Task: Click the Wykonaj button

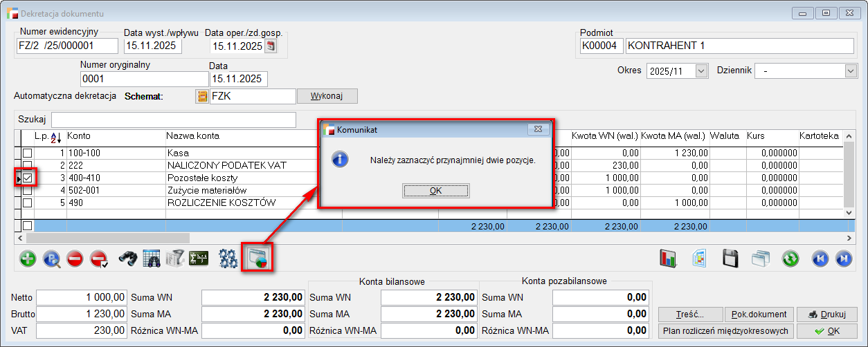Action: (327, 96)
